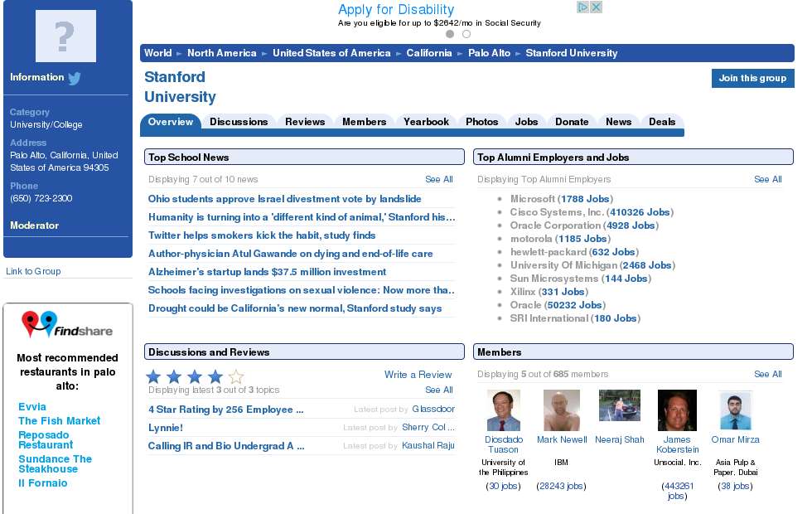Image resolution: width=812 pixels, height=514 pixels.
Task: Click Neeraj Shah's profile photo
Action: click(620, 405)
